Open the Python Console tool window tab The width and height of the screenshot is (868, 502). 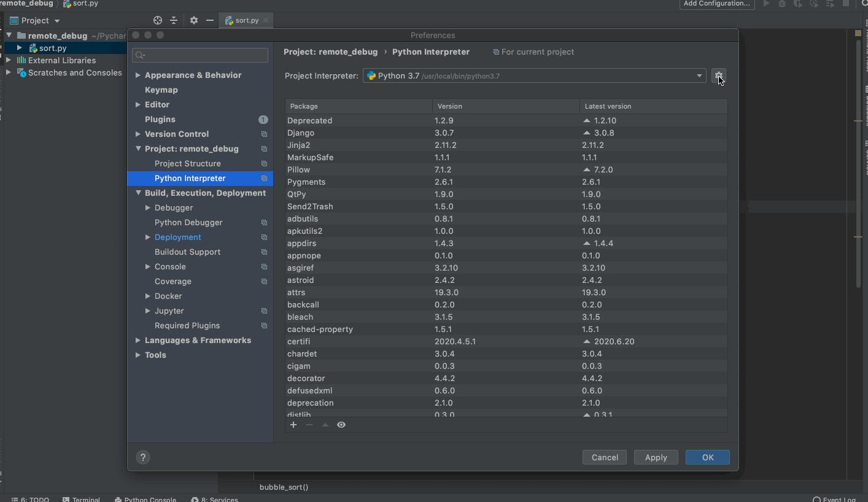(x=145, y=499)
